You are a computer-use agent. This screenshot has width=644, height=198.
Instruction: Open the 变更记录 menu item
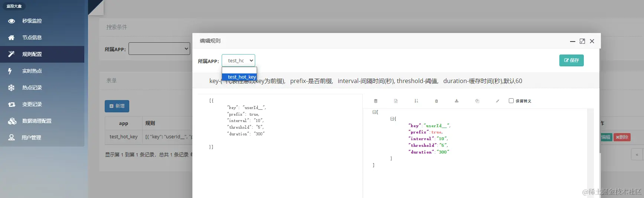coord(42,104)
